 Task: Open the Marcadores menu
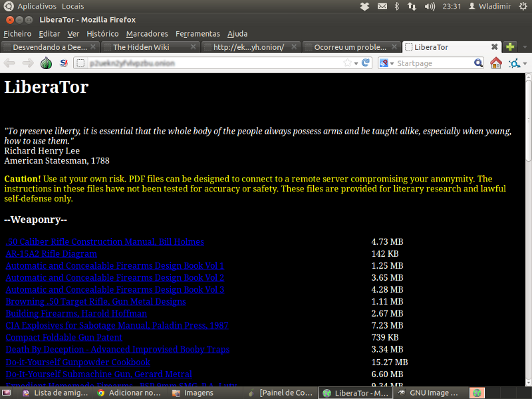click(x=147, y=34)
